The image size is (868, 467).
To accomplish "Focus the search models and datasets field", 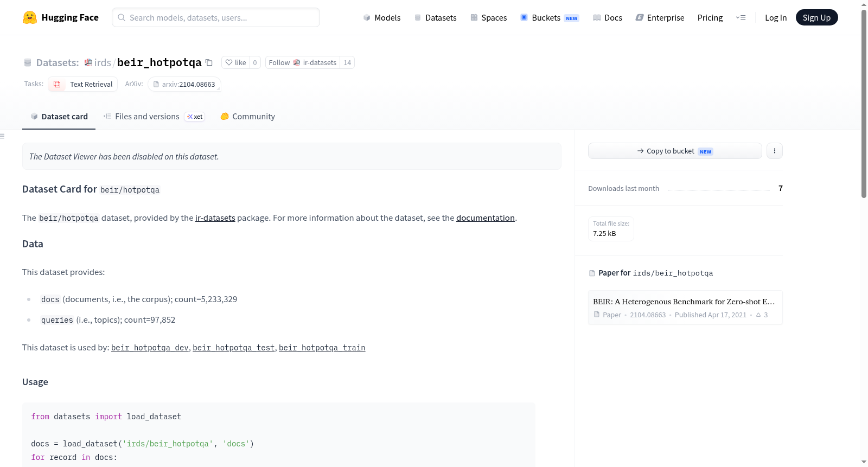I will (216, 17).
